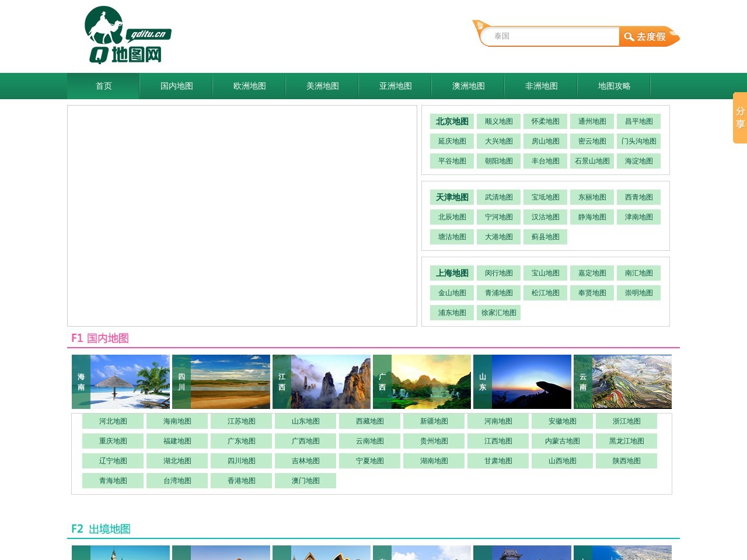The width and height of the screenshot is (747, 560).
Task: Open the 香港地图 link
Action: pyautogui.click(x=241, y=481)
